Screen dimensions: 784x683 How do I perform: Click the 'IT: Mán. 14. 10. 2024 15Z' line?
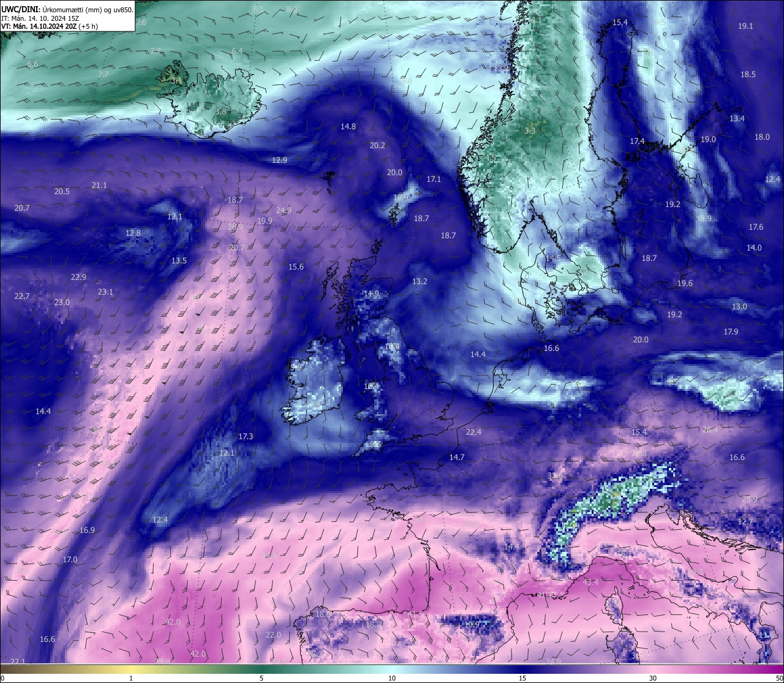click(x=42, y=18)
